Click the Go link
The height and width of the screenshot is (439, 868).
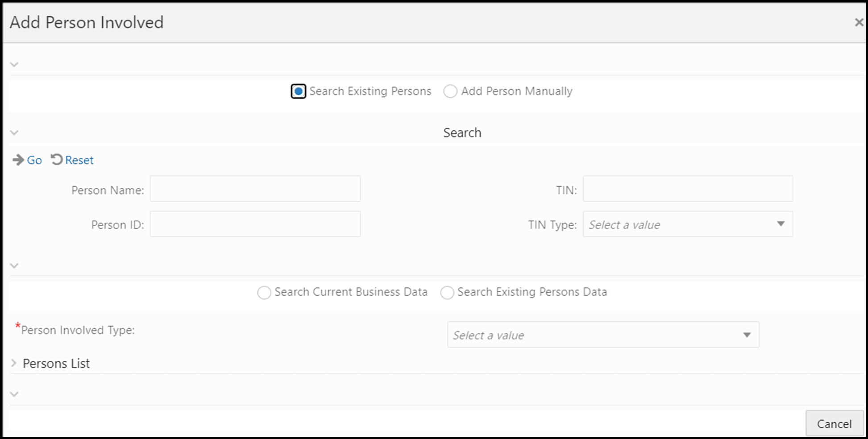point(34,160)
